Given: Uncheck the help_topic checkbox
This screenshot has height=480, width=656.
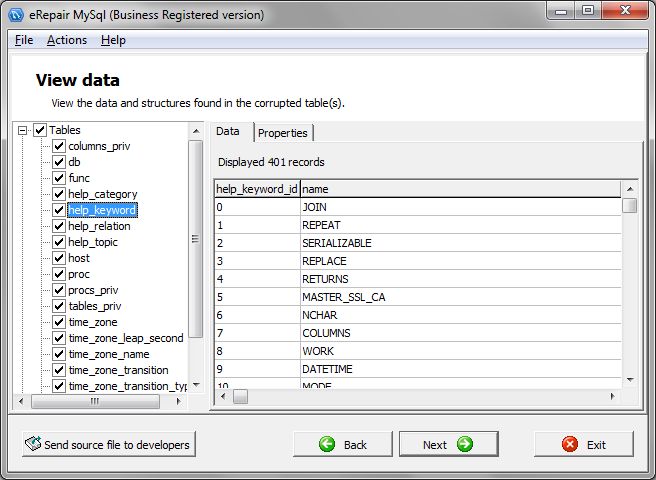Looking at the screenshot, I should pos(59,242).
